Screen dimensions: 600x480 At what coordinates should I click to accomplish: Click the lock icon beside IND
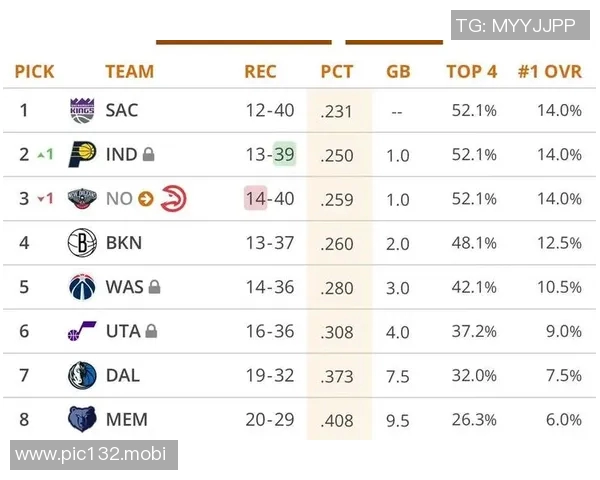(148, 155)
